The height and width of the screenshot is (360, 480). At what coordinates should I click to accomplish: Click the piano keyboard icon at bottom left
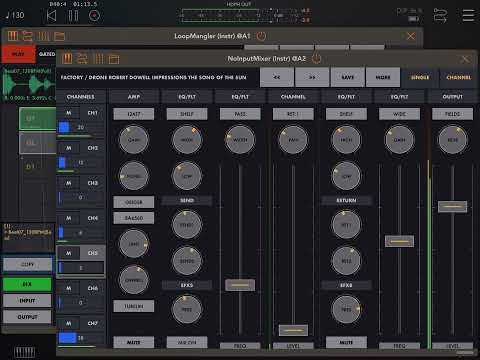[x=25, y=352]
